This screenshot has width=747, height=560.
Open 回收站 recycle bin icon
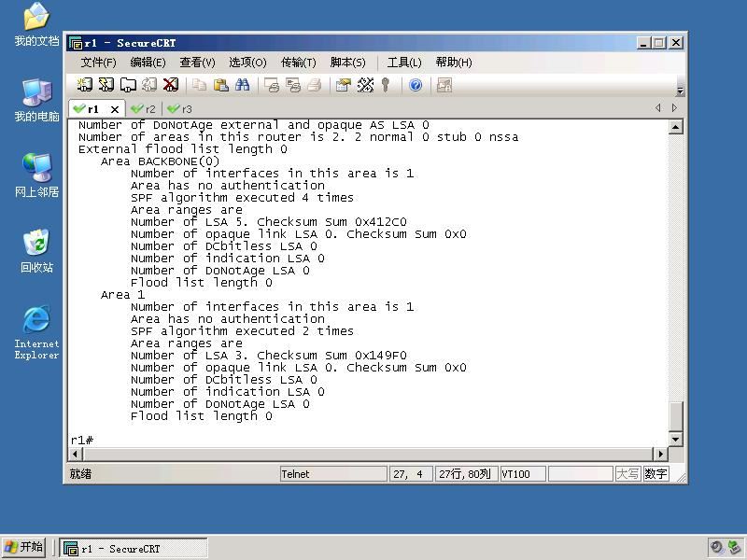(36, 251)
